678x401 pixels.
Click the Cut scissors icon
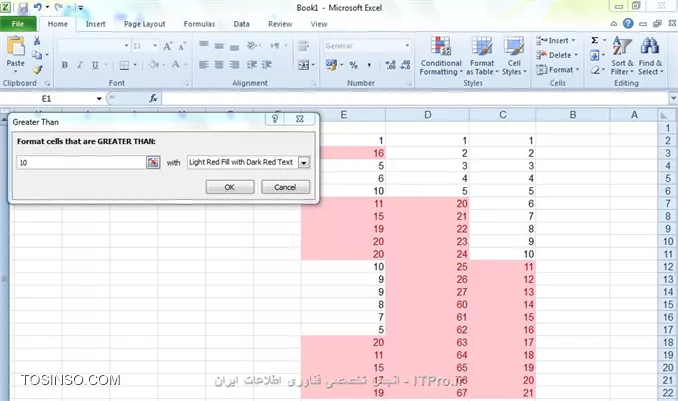(37, 41)
